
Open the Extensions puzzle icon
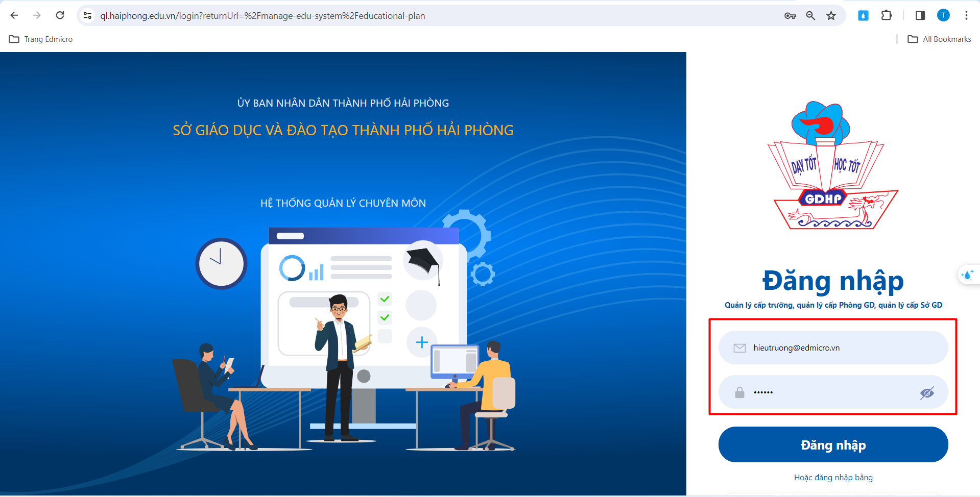tap(887, 15)
